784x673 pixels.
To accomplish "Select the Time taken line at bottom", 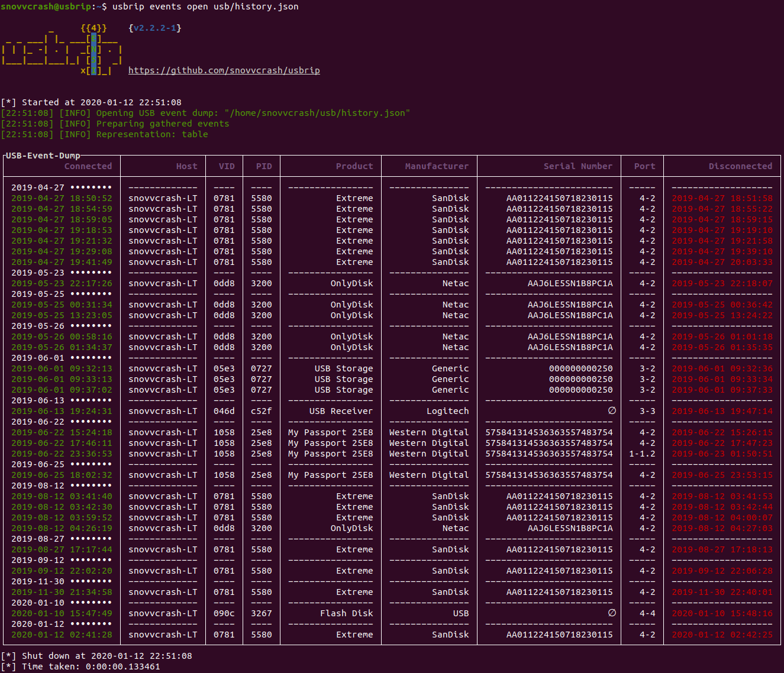I will [80, 666].
